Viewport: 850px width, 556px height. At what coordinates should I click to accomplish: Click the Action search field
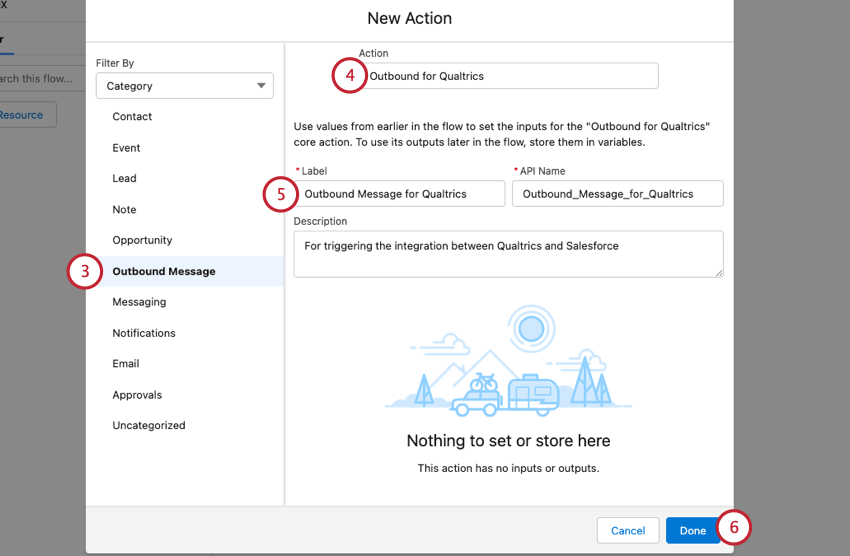tap(510, 76)
